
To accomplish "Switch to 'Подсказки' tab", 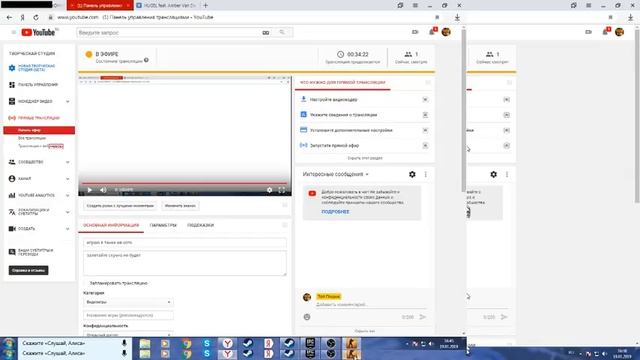I will [200, 225].
